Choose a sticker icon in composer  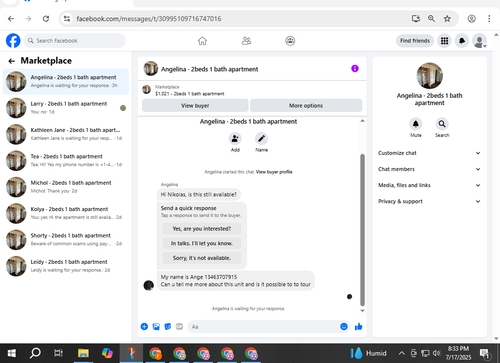[168, 327]
